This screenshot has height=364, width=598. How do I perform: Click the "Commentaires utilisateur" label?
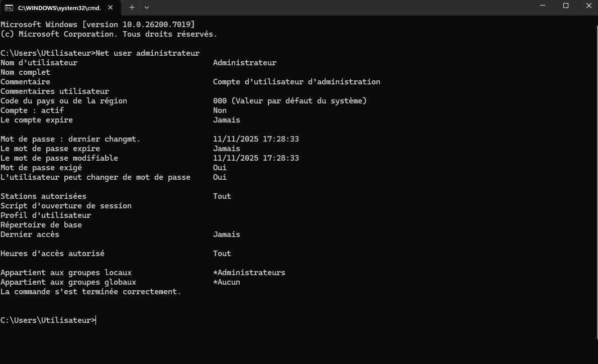55,91
